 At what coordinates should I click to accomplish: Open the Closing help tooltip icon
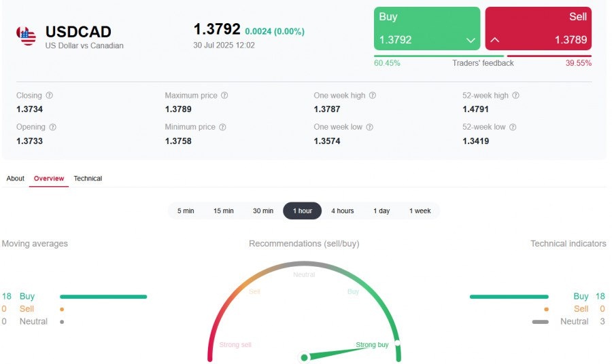click(49, 95)
